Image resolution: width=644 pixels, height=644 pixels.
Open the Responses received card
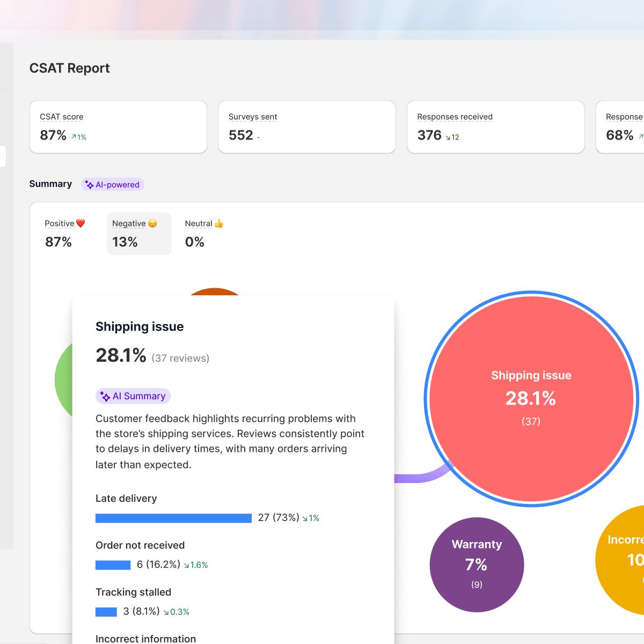point(496,127)
